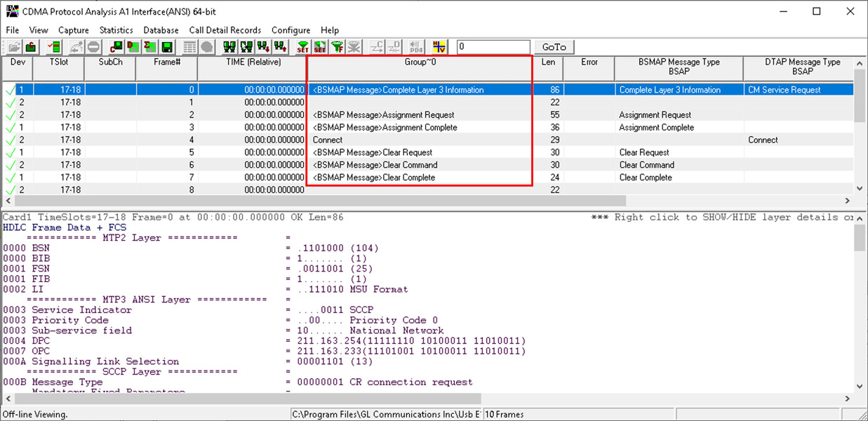Click the Frame# column header
The width and height of the screenshot is (868, 421).
click(x=167, y=68)
